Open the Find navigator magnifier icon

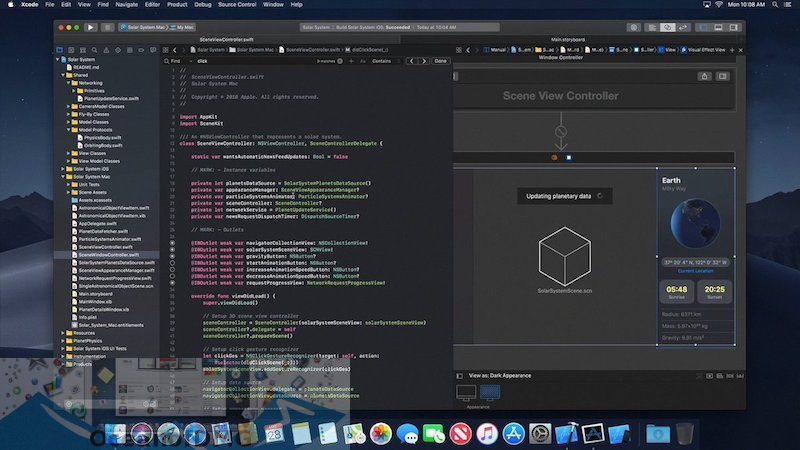pyautogui.click(x=94, y=50)
